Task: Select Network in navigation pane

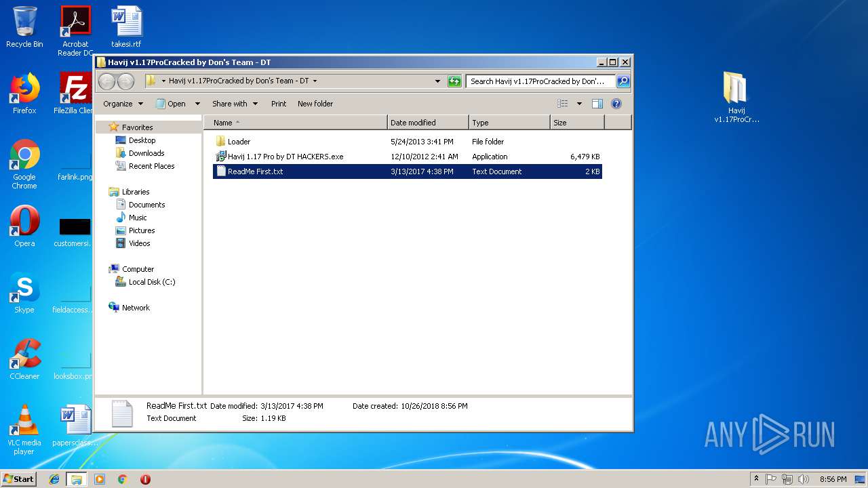Action: pyautogui.click(x=136, y=308)
